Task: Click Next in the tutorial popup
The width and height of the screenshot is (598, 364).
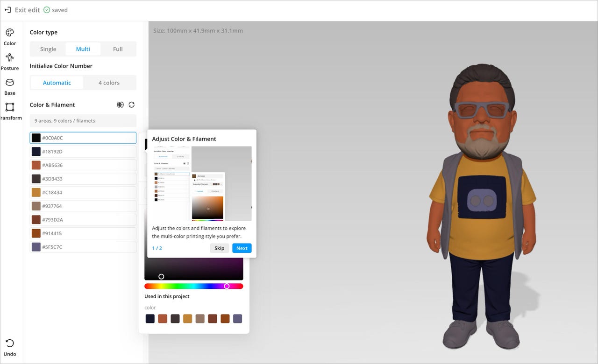Action: point(242,248)
